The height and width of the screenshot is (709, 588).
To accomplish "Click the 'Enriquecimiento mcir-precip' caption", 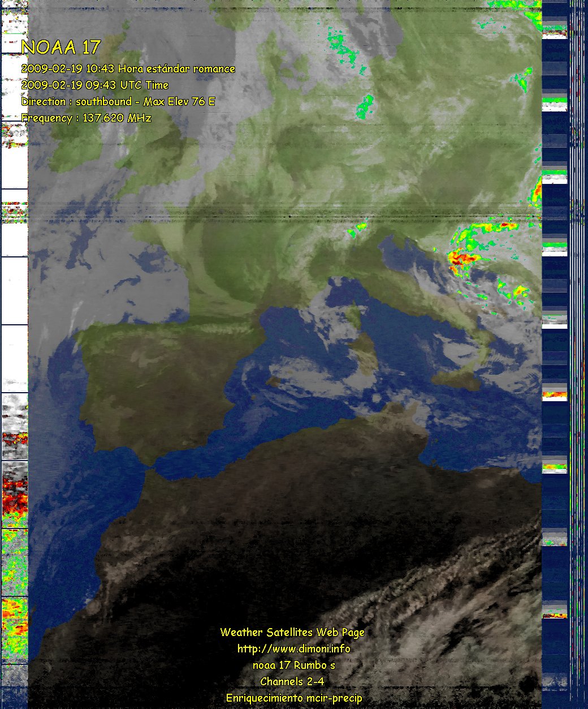I will tap(294, 698).
